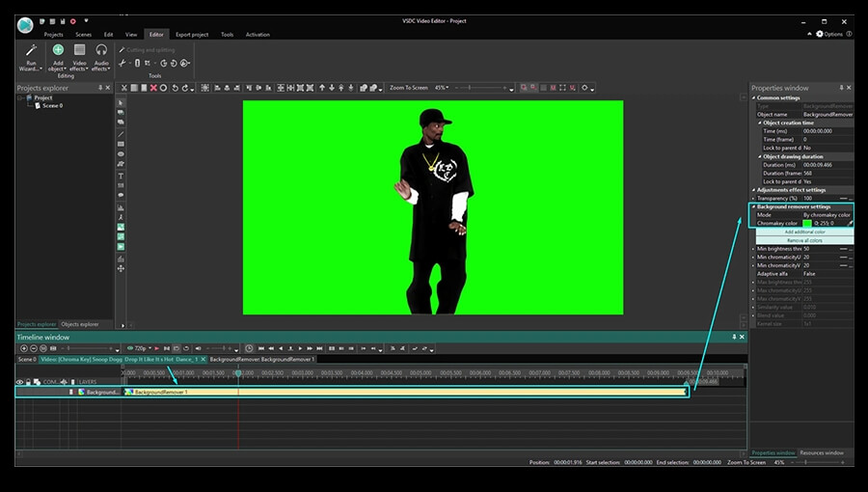Open the Export project tab
Image resolution: width=868 pixels, height=492 pixels.
click(191, 34)
